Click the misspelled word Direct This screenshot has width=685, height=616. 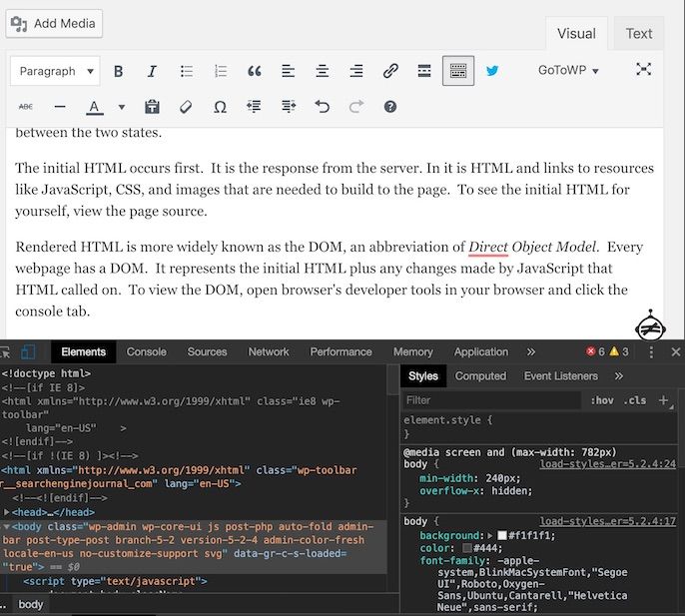[x=488, y=247]
